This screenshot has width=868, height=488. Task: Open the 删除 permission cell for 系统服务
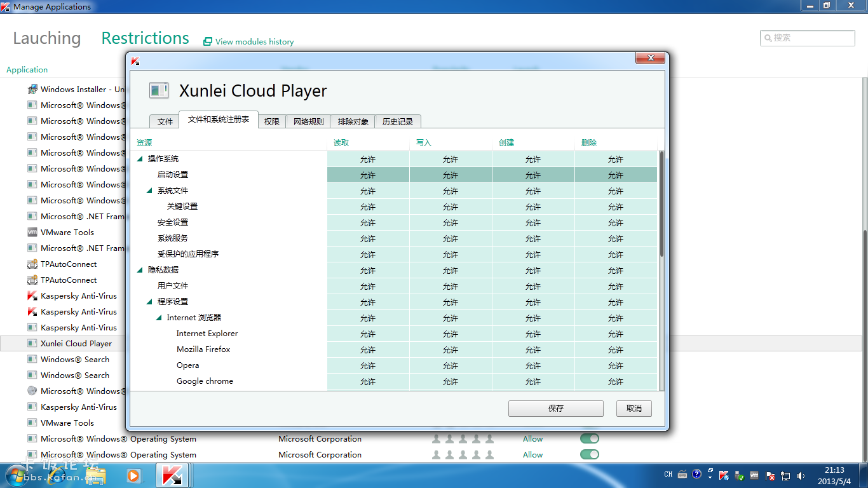(616, 238)
